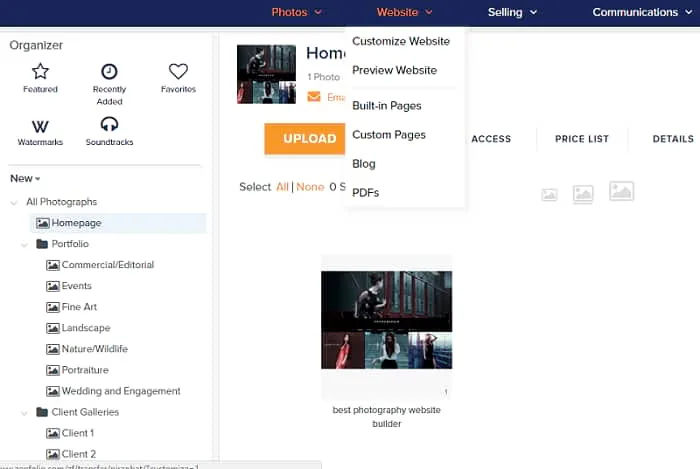This screenshot has height=469, width=700.
Task: Collapse the Portfolio folder chevron
Action: (x=25, y=245)
